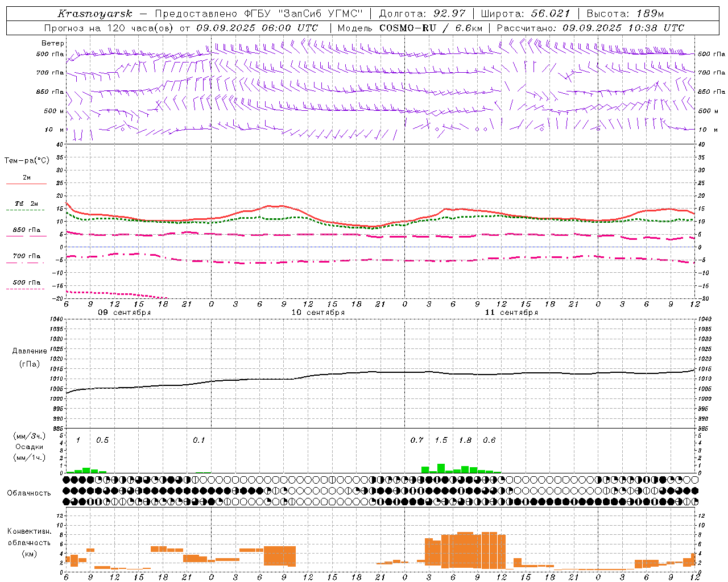Click the 'Td 2м' dew point legend label

26,203
